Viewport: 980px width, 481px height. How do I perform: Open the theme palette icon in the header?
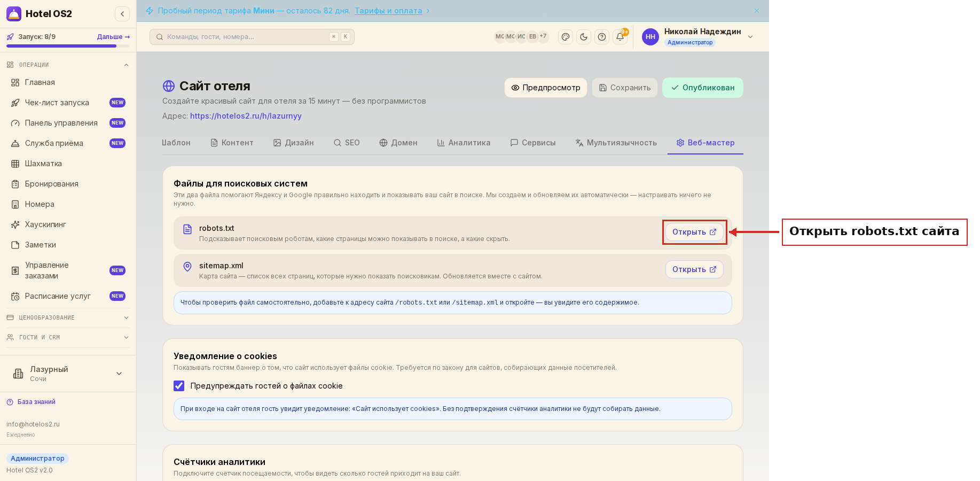pos(566,37)
